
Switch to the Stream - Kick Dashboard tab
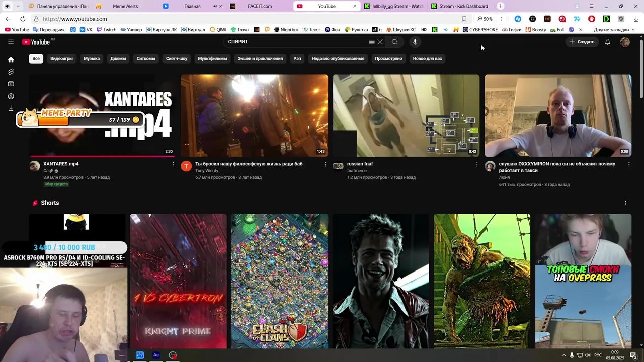point(463,6)
